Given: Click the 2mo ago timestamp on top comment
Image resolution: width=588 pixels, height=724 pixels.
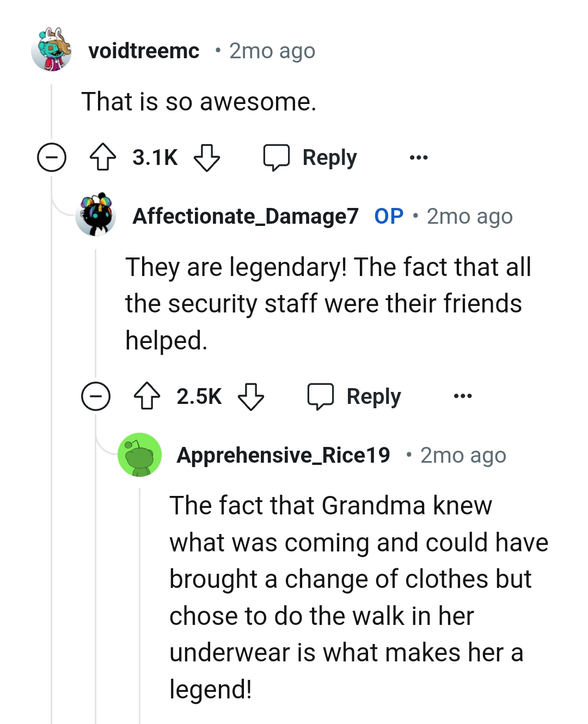Looking at the screenshot, I should point(271,50).
